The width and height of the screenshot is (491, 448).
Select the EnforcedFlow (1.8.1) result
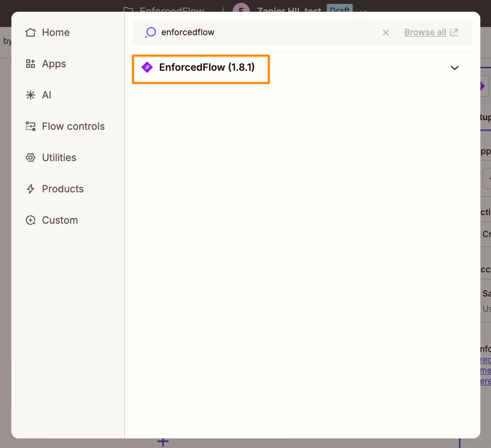point(206,67)
